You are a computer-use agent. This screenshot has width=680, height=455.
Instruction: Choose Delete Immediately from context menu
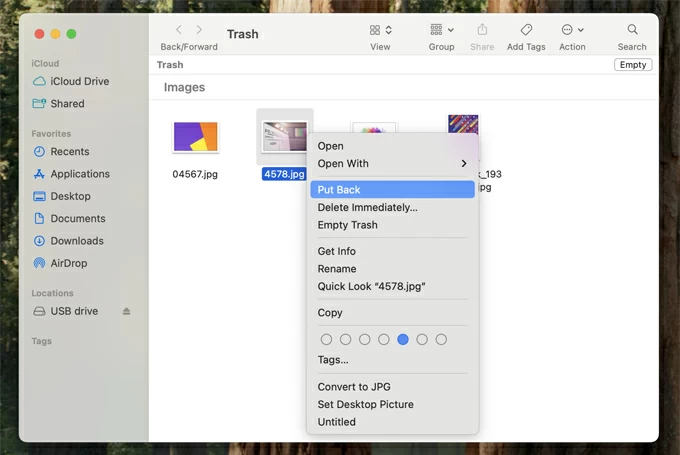(367, 208)
